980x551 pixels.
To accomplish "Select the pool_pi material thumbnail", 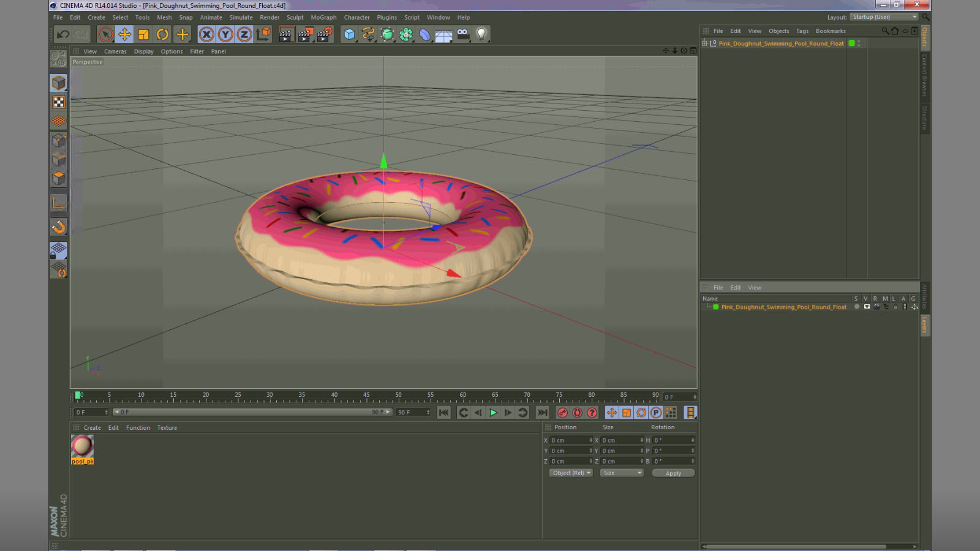I will click(x=82, y=449).
